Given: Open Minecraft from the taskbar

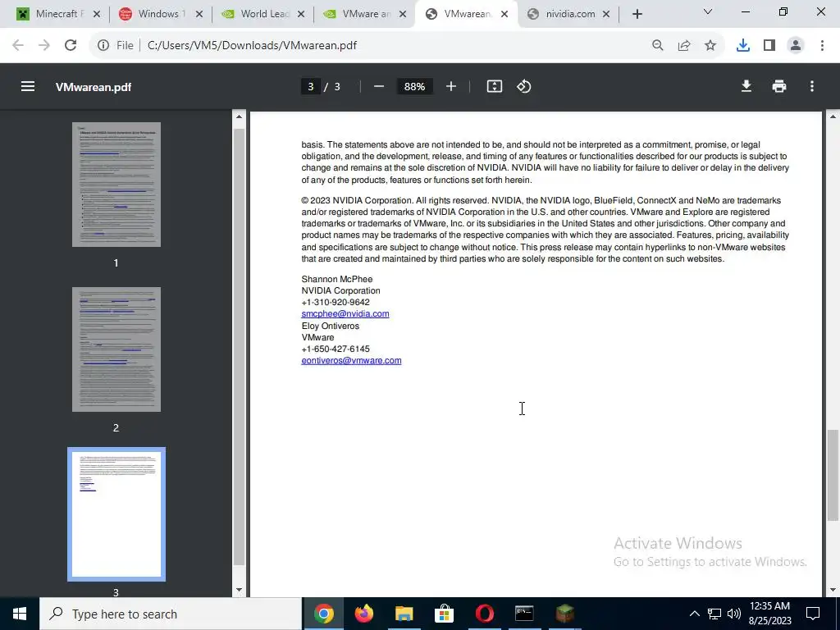Looking at the screenshot, I should click(564, 614).
